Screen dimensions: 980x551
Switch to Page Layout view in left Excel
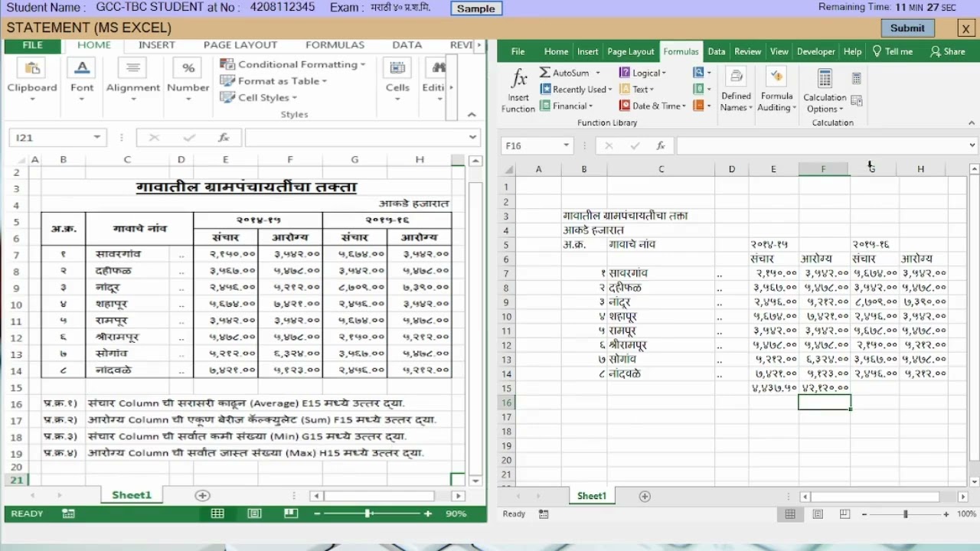(x=254, y=514)
